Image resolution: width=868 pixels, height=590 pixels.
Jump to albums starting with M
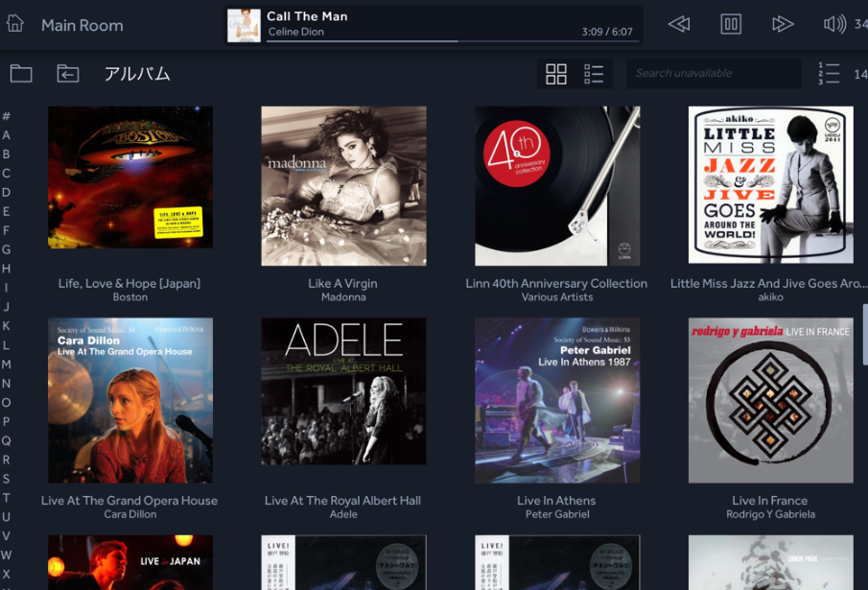pos(6,365)
